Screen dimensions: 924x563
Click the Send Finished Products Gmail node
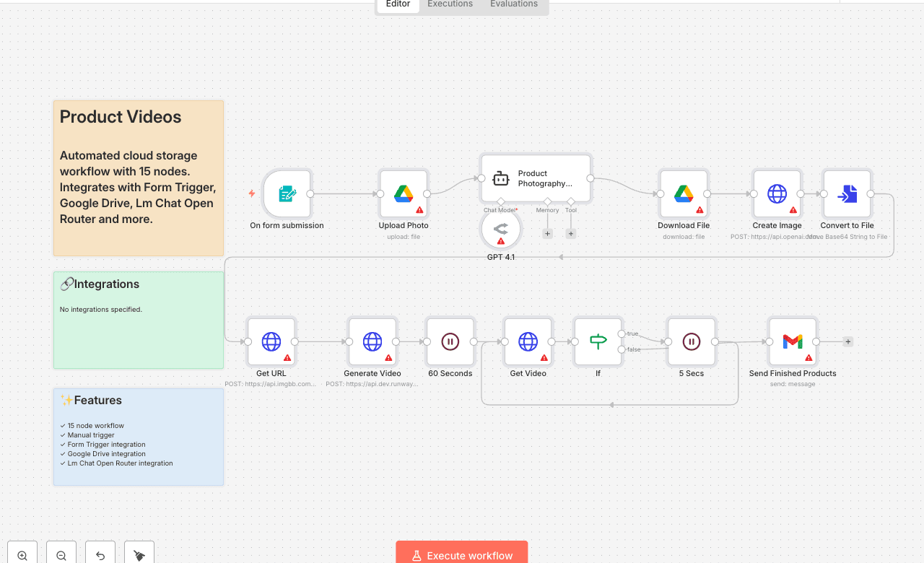792,341
